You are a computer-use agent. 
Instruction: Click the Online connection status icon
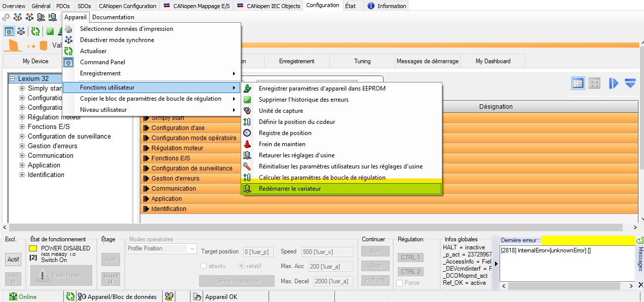[13, 296]
